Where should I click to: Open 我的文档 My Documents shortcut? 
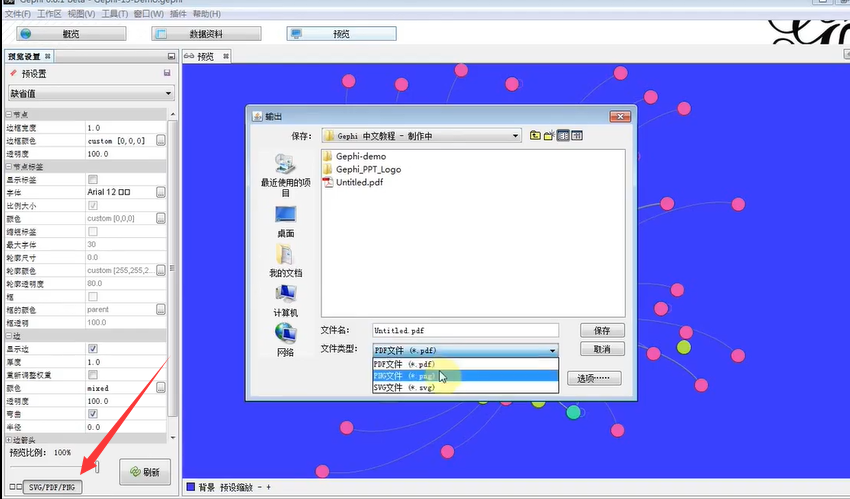[x=286, y=261]
